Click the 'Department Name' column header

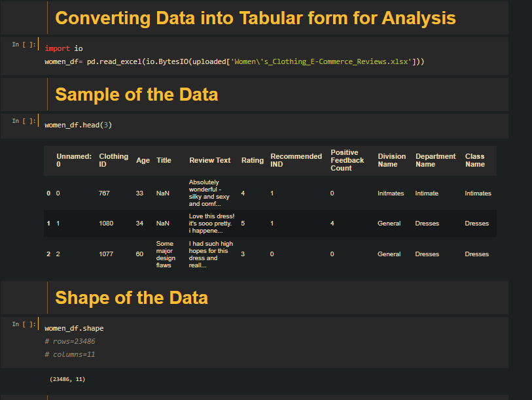(436, 160)
